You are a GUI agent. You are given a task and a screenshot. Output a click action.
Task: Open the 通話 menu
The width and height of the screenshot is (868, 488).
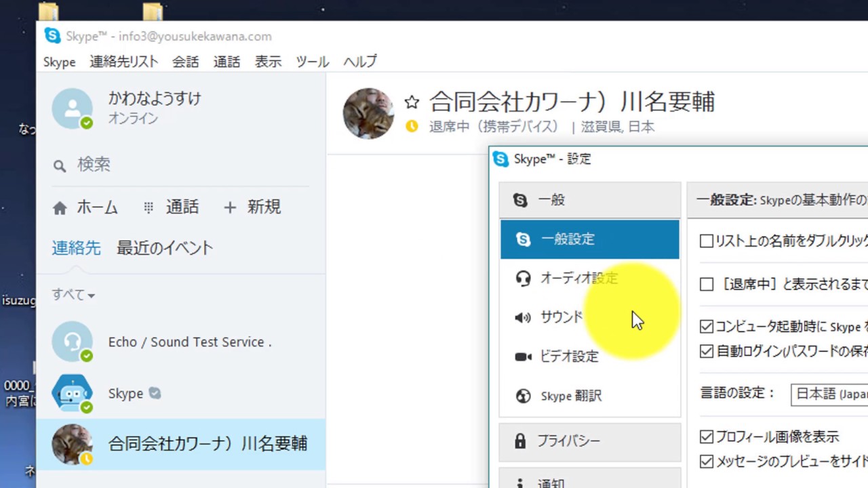pyautogui.click(x=226, y=62)
